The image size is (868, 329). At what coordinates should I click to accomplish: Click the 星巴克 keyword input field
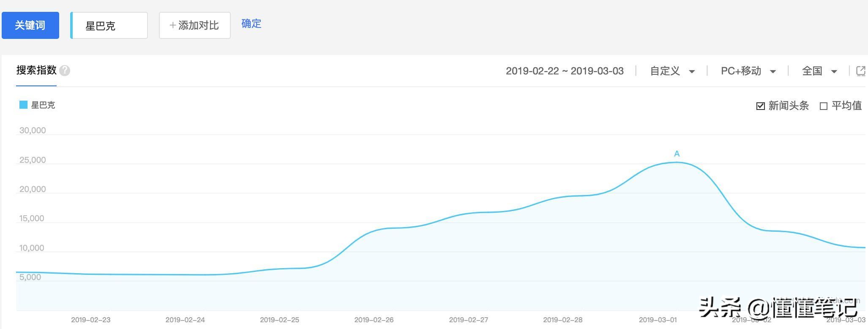click(109, 25)
